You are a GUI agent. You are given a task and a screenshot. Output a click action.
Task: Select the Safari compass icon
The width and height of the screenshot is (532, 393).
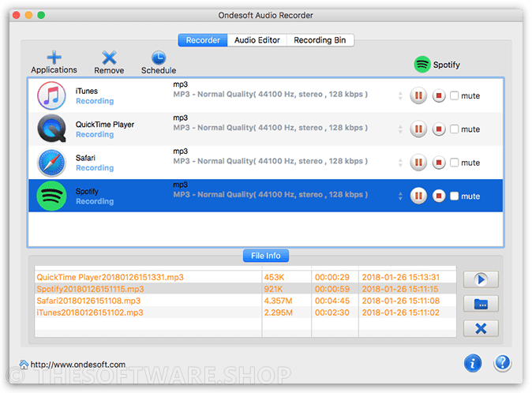pyautogui.click(x=51, y=163)
